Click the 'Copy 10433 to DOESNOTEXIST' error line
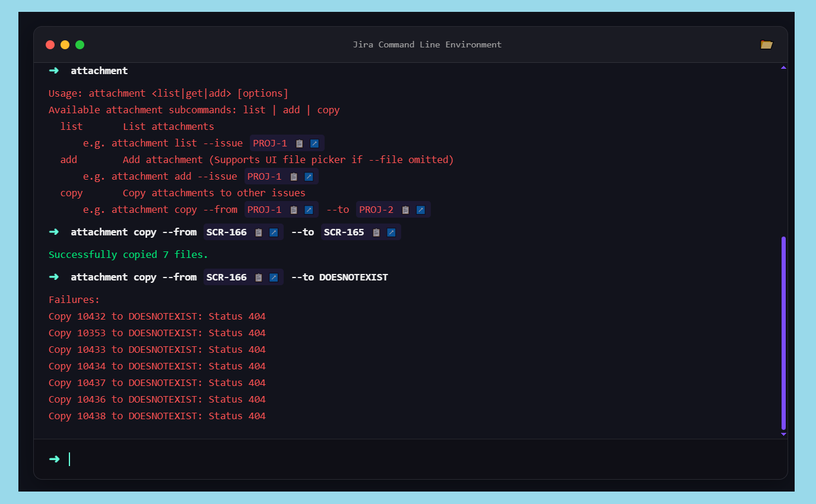 pos(157,350)
